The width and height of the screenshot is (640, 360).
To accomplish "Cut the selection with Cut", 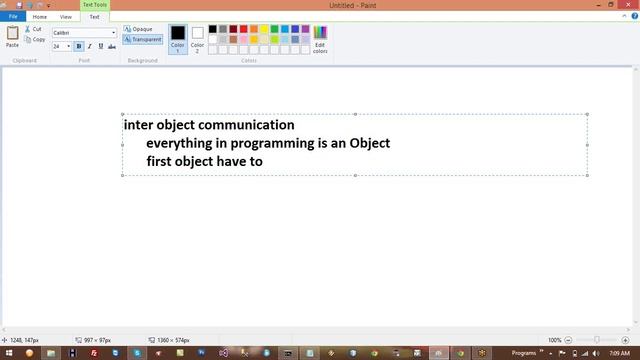I will coord(33,29).
